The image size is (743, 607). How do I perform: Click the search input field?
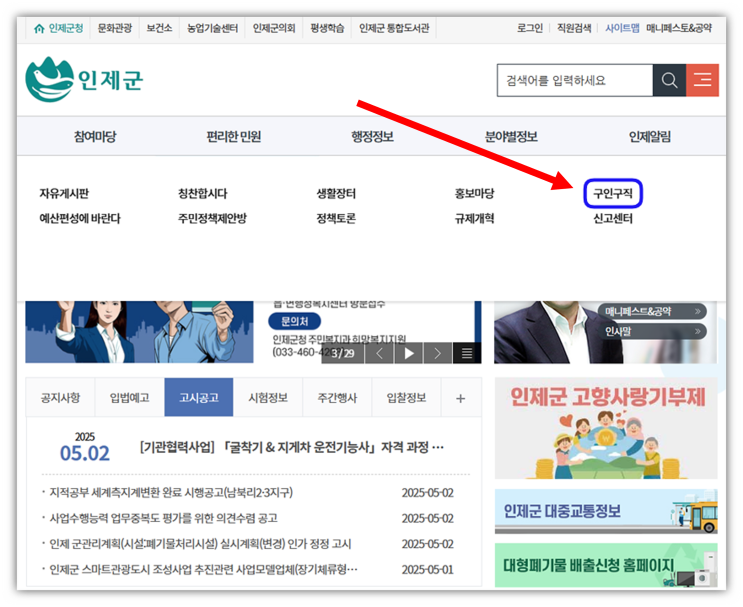click(575, 80)
